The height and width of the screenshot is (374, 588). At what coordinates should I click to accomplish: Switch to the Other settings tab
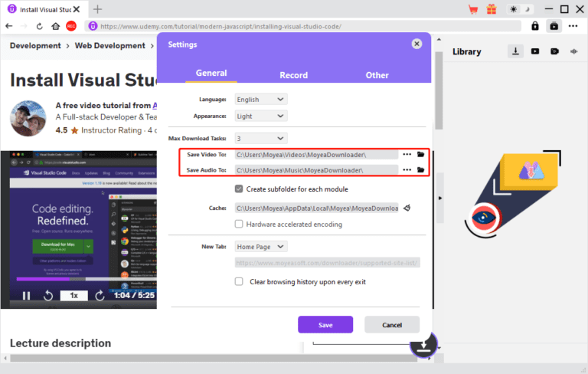click(377, 75)
